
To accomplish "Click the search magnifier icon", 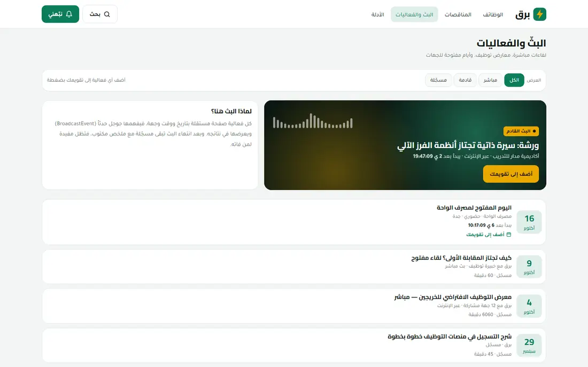I will pos(107,14).
